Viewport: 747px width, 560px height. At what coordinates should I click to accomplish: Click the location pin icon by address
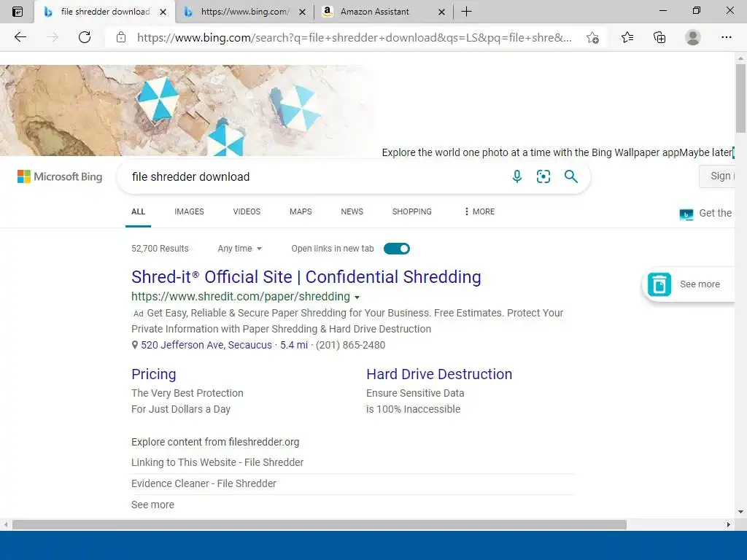pyautogui.click(x=135, y=345)
